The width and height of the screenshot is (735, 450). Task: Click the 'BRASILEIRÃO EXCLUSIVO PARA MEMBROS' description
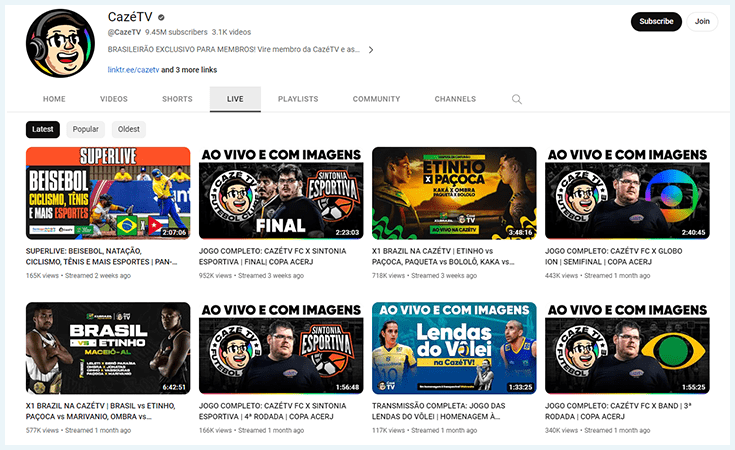click(x=233, y=50)
